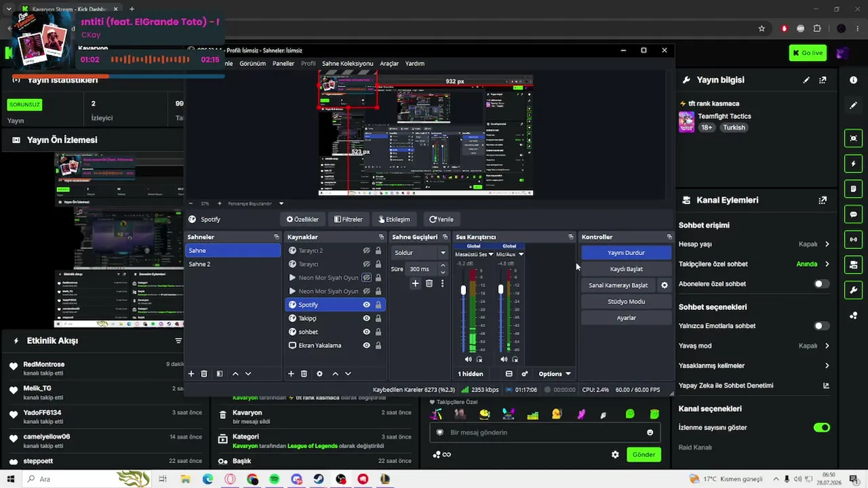Open Araçlar menu in OBS
868x488 pixels.
[x=389, y=64]
